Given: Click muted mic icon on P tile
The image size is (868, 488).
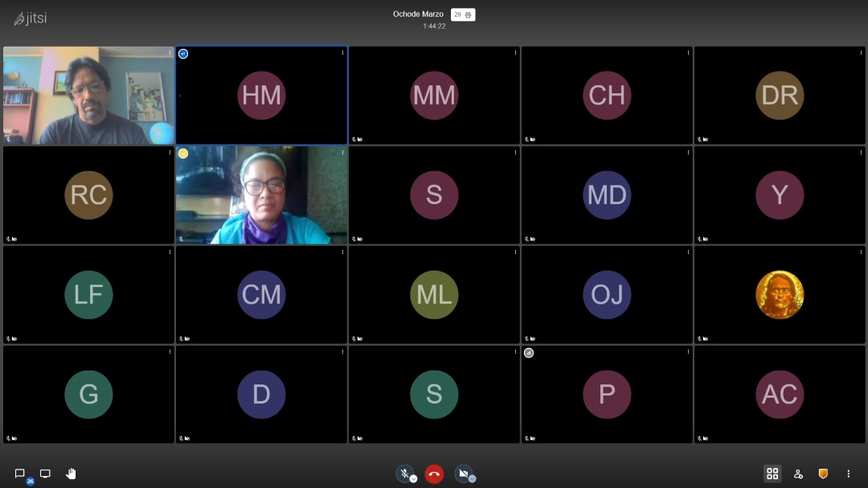Looking at the screenshot, I should (526, 439).
